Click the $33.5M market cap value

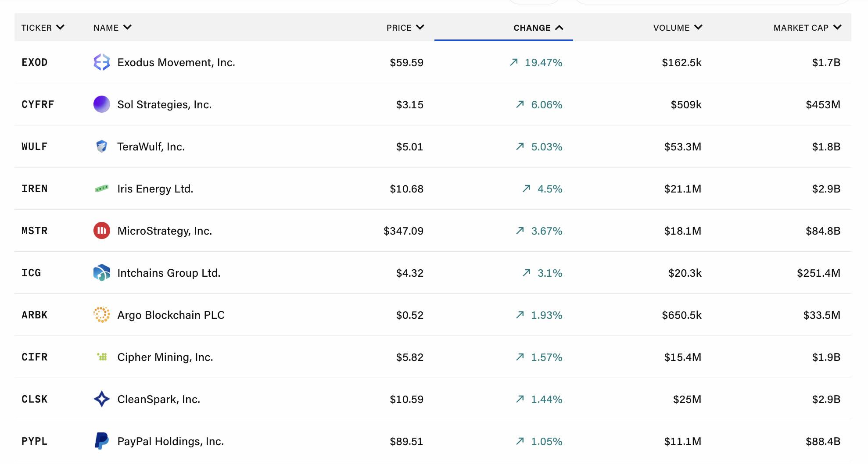coord(822,315)
